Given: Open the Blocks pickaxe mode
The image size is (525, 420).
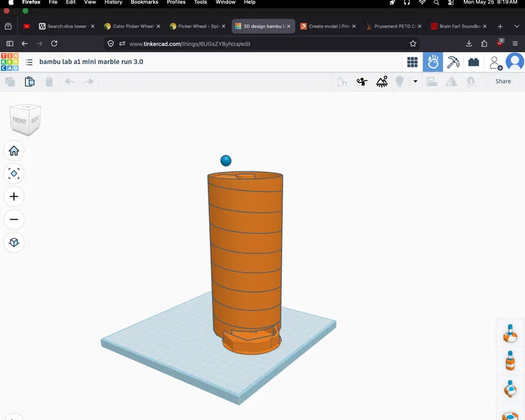Looking at the screenshot, I should tap(453, 62).
